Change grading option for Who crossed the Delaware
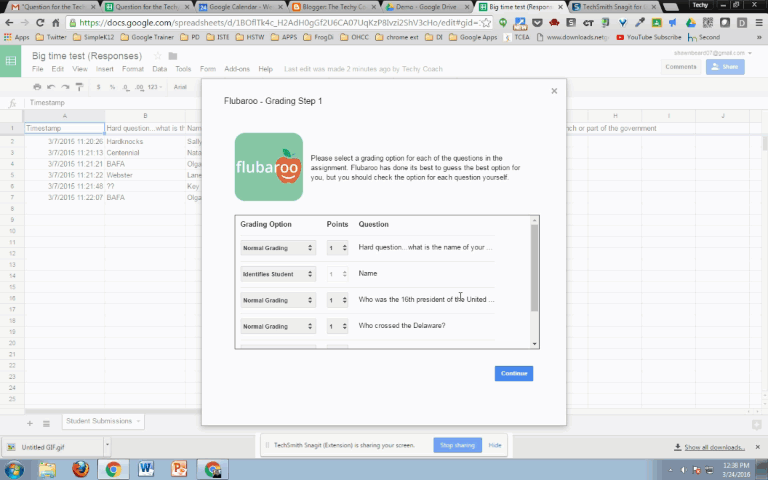This screenshot has width=768, height=480. click(x=278, y=325)
